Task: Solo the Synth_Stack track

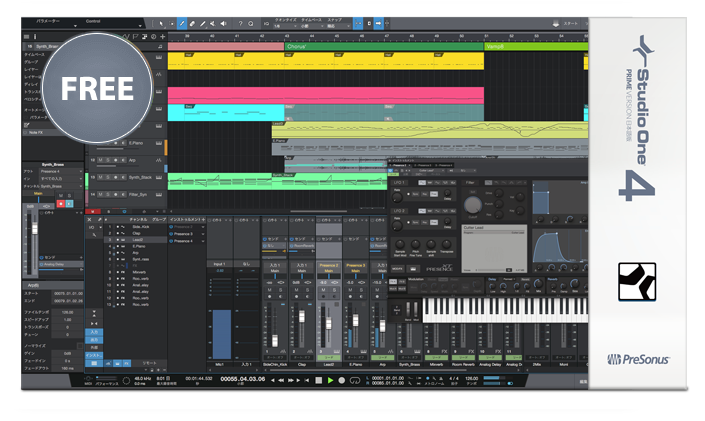Action: 107,177
